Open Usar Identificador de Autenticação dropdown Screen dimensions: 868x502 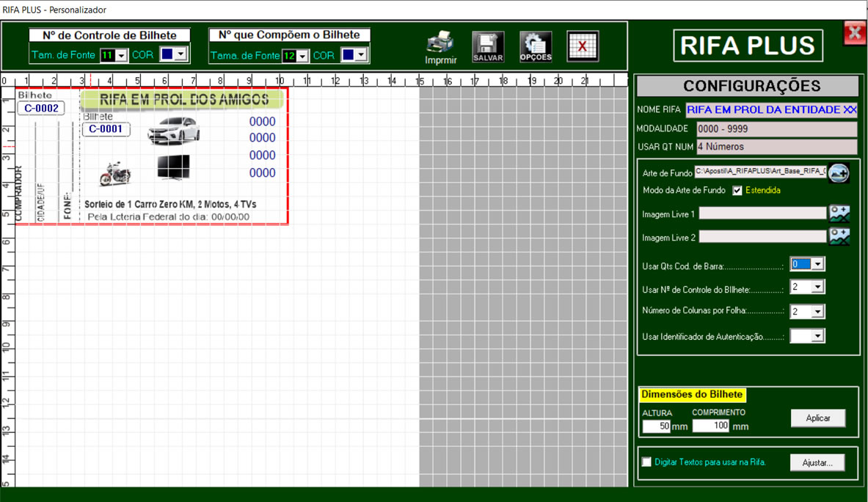pos(817,336)
